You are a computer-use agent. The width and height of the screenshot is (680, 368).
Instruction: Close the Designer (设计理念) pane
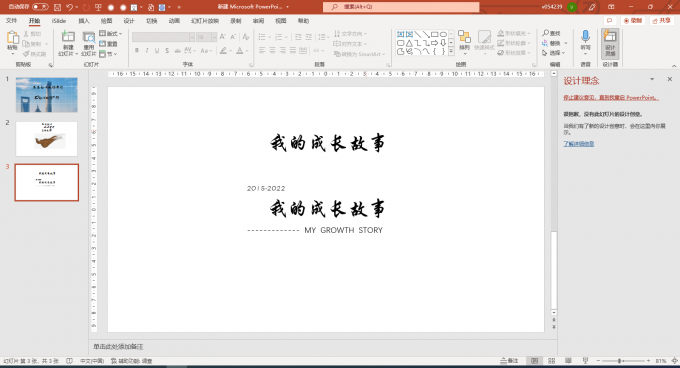(x=670, y=79)
